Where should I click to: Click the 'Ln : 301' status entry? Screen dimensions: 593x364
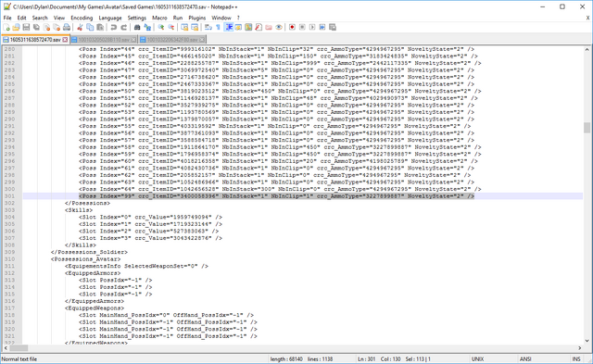coord(367,359)
